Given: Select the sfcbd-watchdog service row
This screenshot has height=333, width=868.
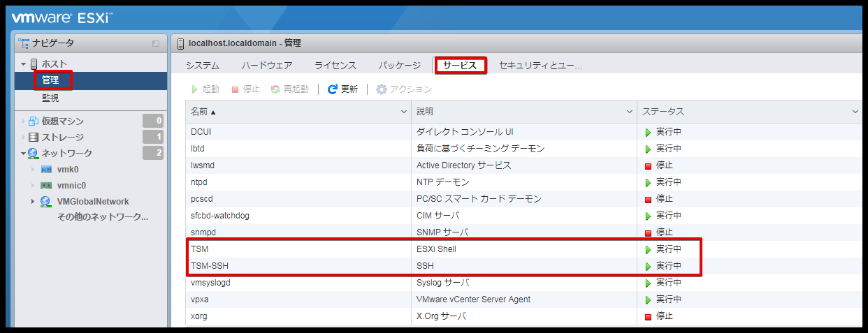Looking at the screenshot, I should coord(523,216).
